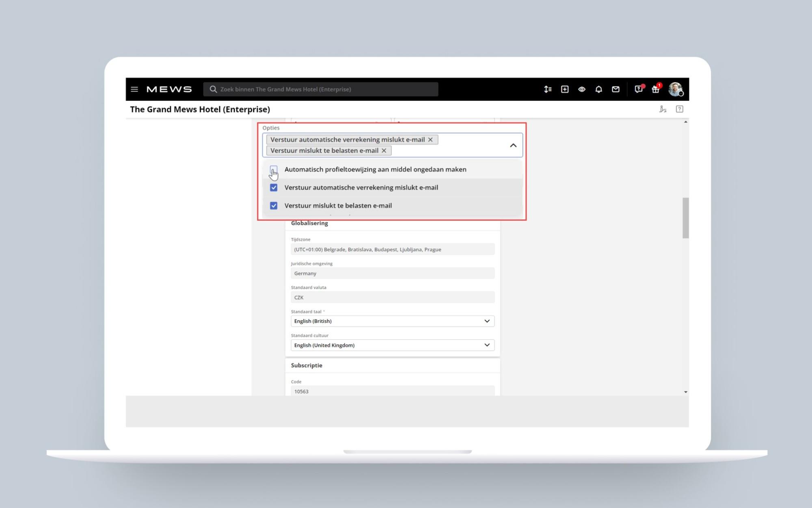
Task: Click the help question mark chat icon
Action: [x=638, y=89]
